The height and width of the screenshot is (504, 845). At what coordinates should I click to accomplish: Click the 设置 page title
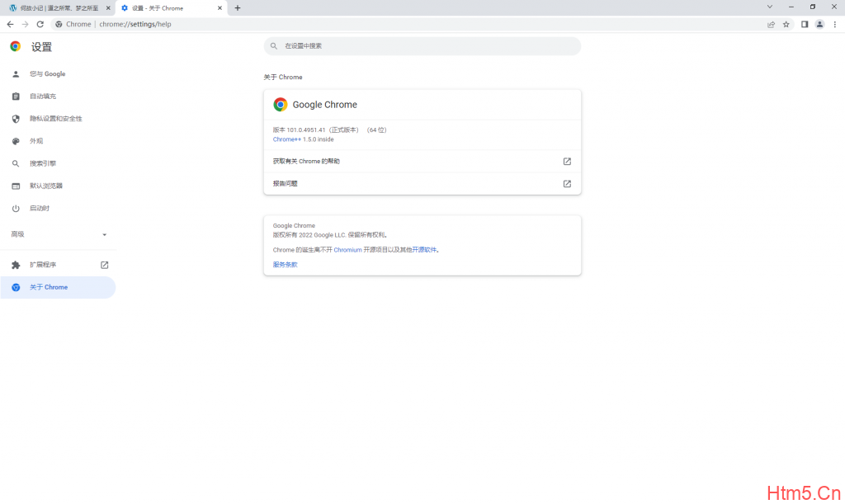tap(41, 47)
